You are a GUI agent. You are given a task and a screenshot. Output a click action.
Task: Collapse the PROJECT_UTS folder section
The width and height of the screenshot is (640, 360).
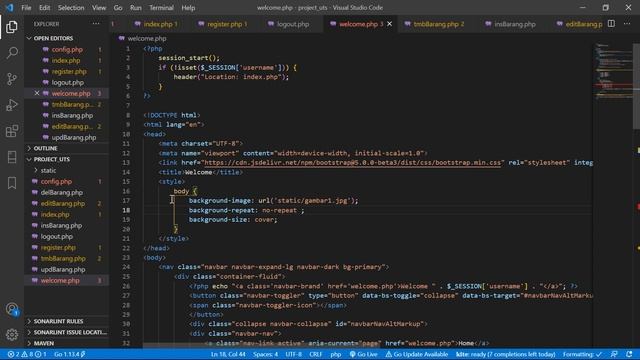[51, 159]
